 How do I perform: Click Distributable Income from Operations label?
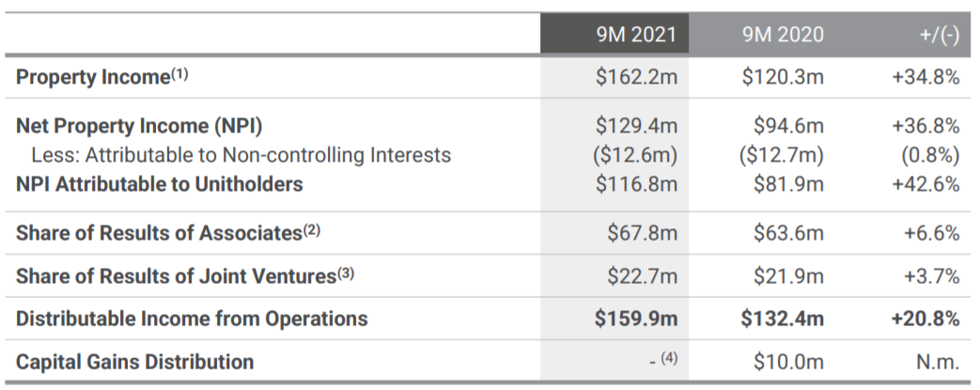(x=192, y=319)
